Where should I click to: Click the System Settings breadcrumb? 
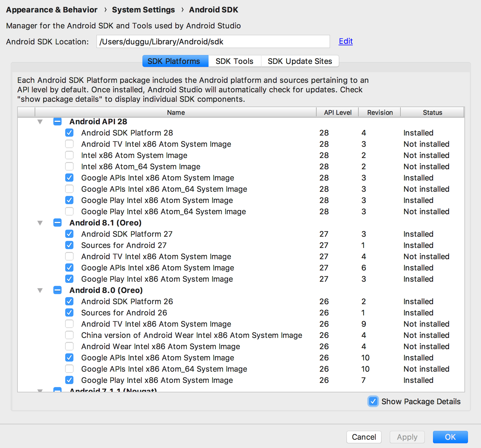click(143, 10)
